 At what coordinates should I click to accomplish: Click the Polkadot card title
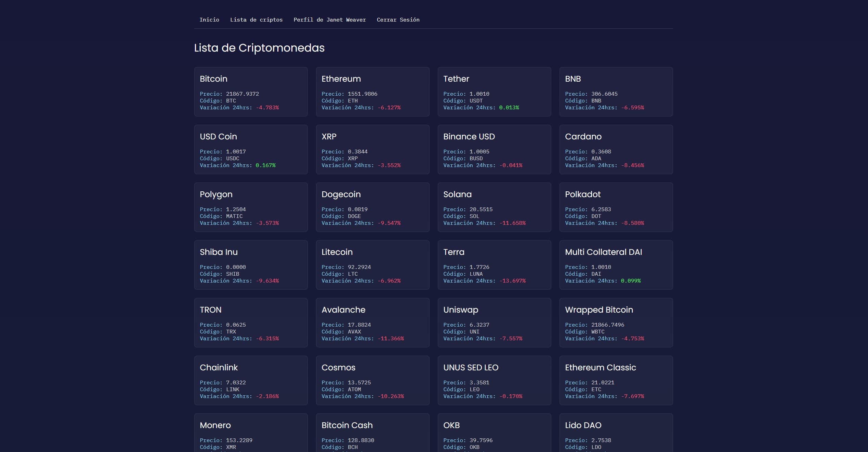pyautogui.click(x=583, y=194)
